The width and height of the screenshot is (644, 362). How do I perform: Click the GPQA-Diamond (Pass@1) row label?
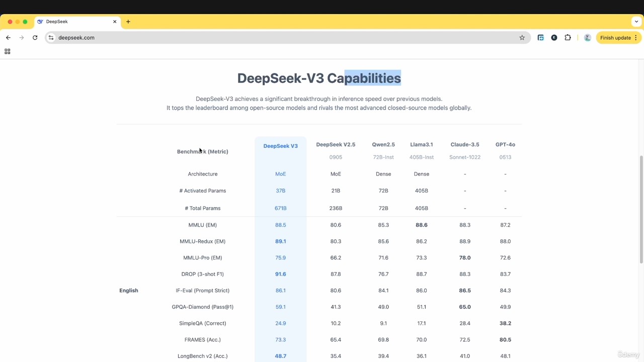(x=203, y=307)
